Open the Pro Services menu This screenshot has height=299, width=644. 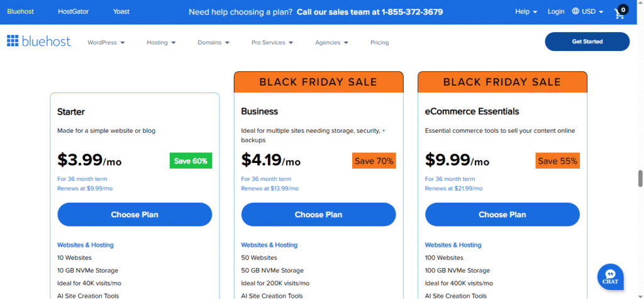pos(272,43)
